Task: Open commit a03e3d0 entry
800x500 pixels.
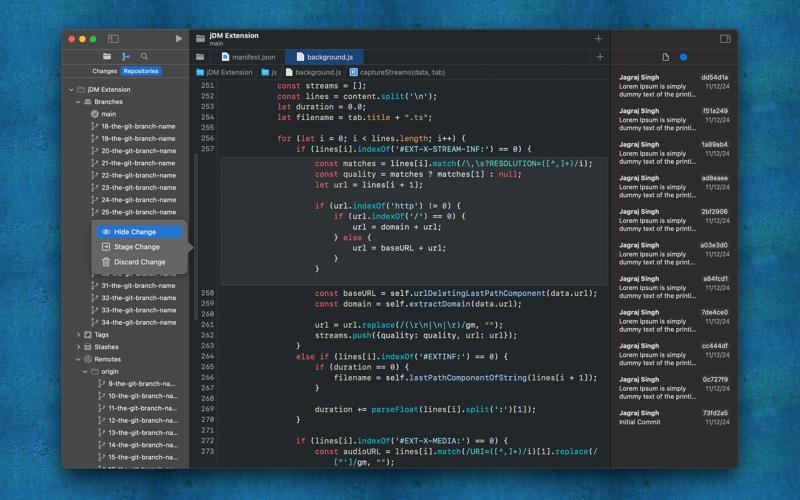Action: pos(674,254)
